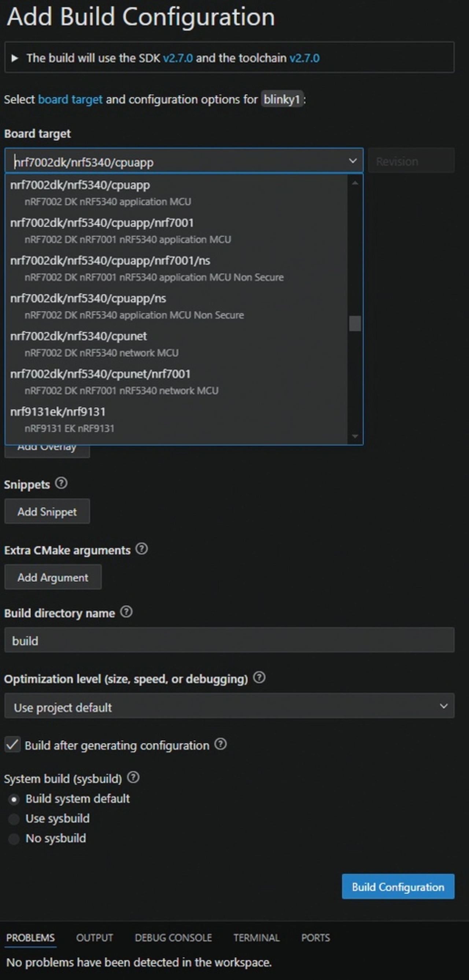Select the No sysbuild radio option
The height and width of the screenshot is (980, 469).
[x=14, y=839]
